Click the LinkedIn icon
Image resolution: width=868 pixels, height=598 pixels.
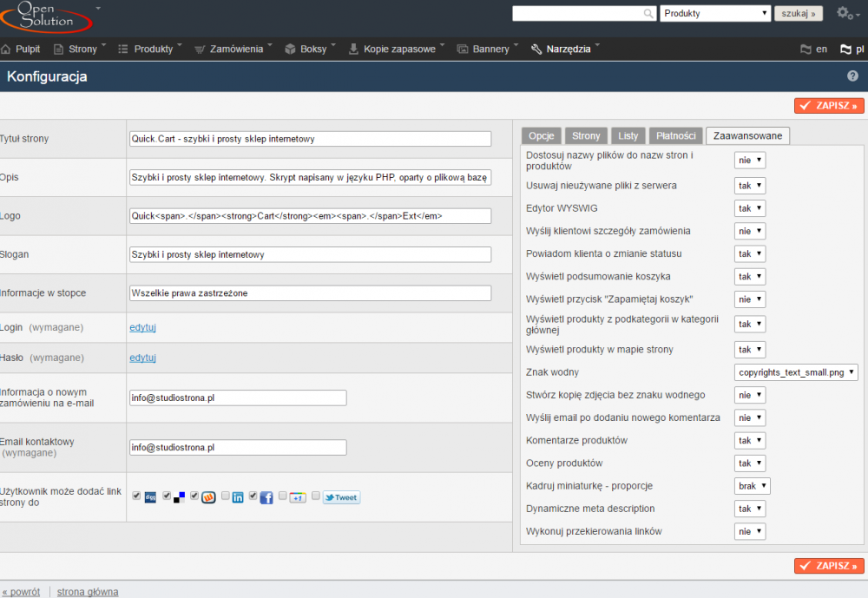pyautogui.click(x=238, y=497)
